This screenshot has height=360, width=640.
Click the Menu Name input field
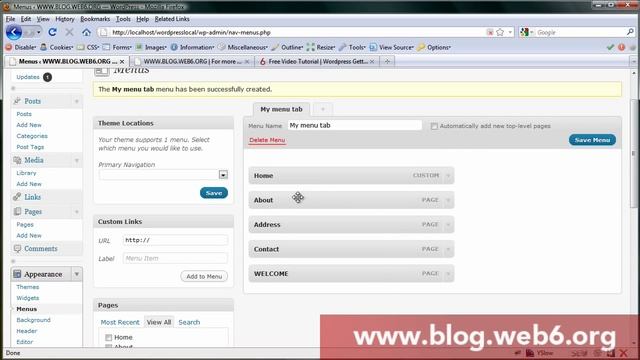click(x=354, y=125)
